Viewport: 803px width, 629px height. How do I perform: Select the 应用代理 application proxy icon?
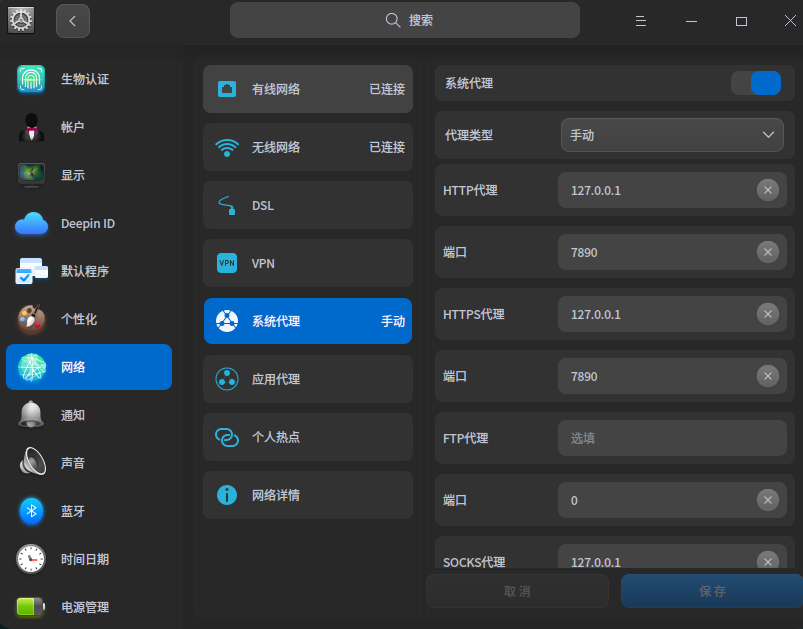pos(226,379)
